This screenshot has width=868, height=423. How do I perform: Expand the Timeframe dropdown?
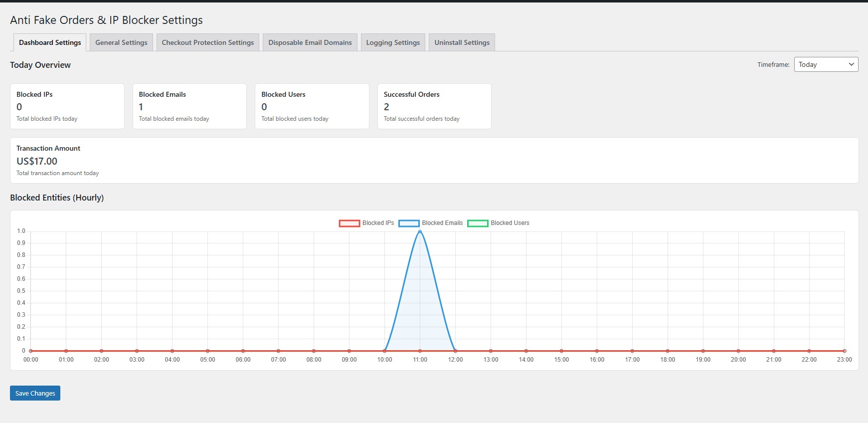[x=826, y=64]
